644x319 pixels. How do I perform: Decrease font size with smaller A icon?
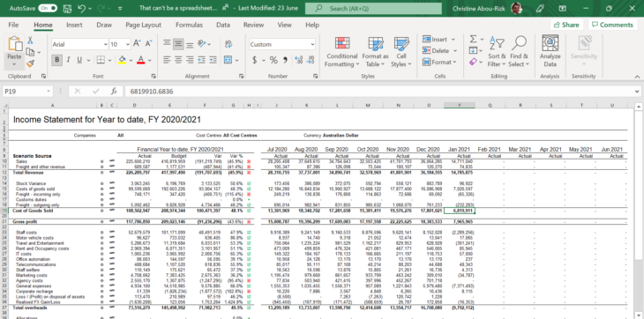pyautogui.click(x=149, y=44)
